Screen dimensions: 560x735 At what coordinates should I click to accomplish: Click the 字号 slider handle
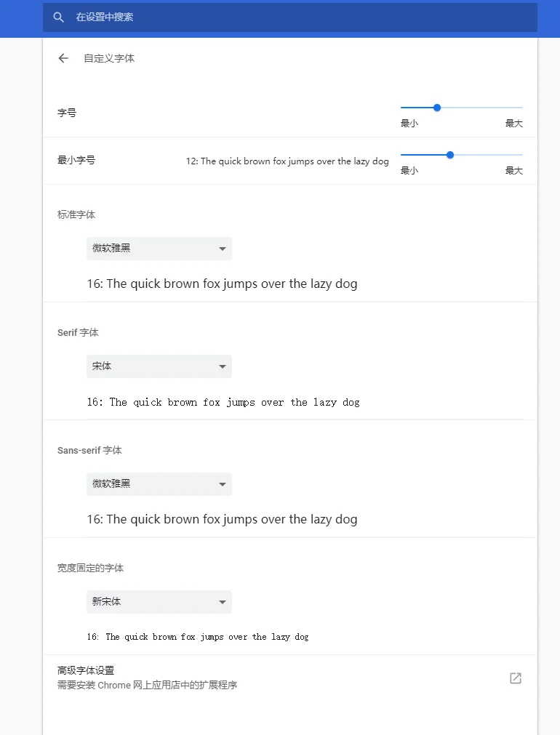(x=437, y=108)
